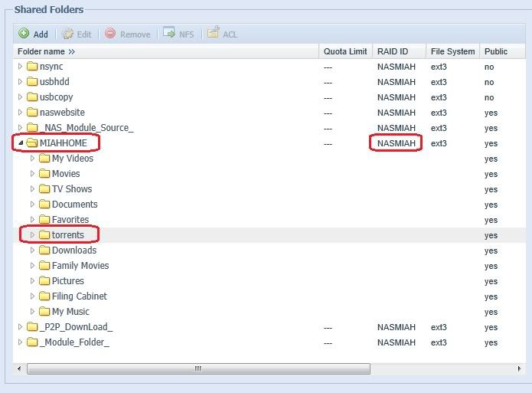Select the Documents folder icon
The height and width of the screenshot is (393, 532).
[44, 204]
